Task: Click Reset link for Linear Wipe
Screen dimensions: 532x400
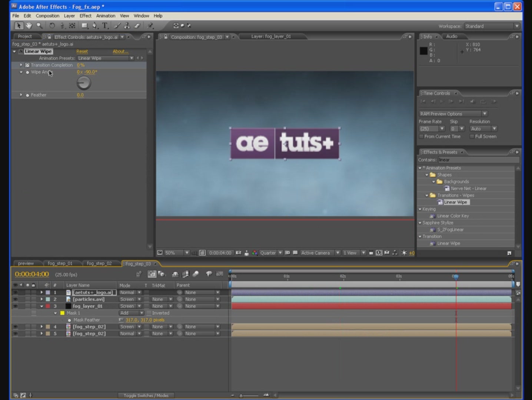Action: (x=82, y=51)
